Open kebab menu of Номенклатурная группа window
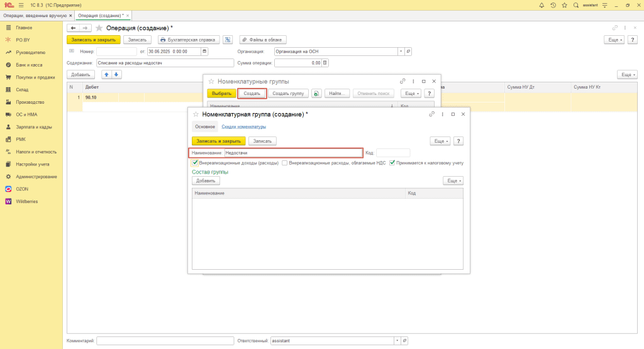The image size is (644, 349). pyautogui.click(x=442, y=114)
